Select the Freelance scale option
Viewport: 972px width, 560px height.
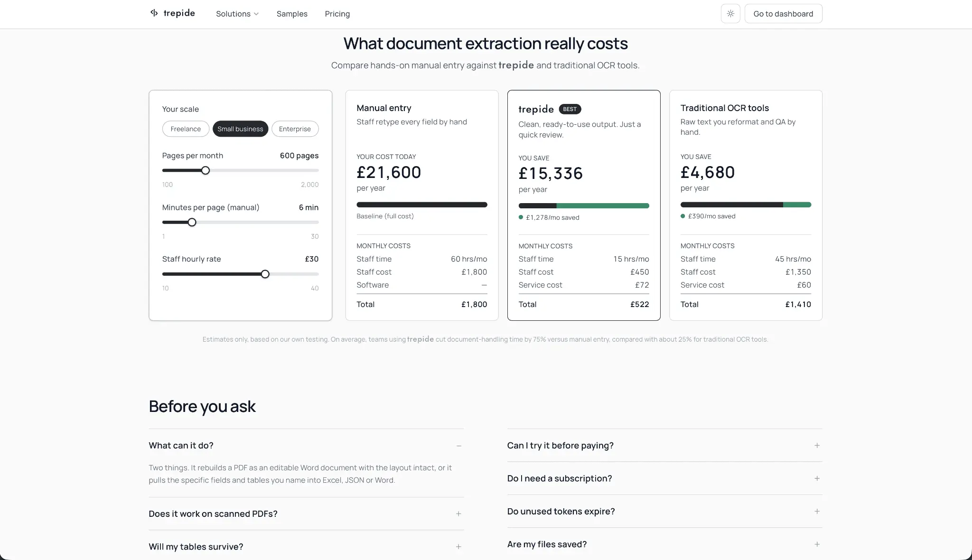pyautogui.click(x=186, y=129)
